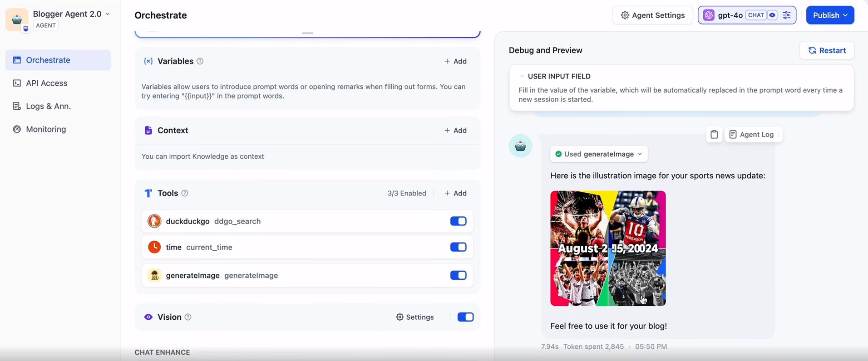Open the generated sports news image

(608, 249)
